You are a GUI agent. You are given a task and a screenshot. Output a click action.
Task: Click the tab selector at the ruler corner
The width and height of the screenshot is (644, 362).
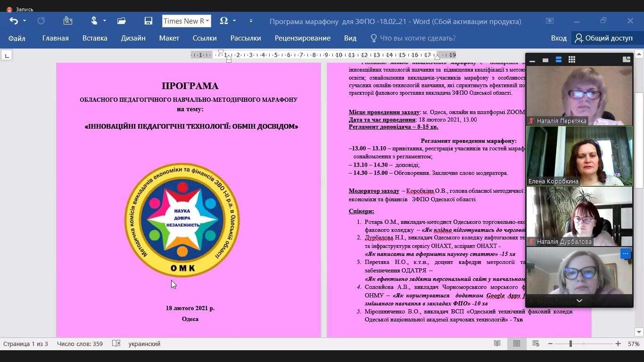(x=7, y=56)
